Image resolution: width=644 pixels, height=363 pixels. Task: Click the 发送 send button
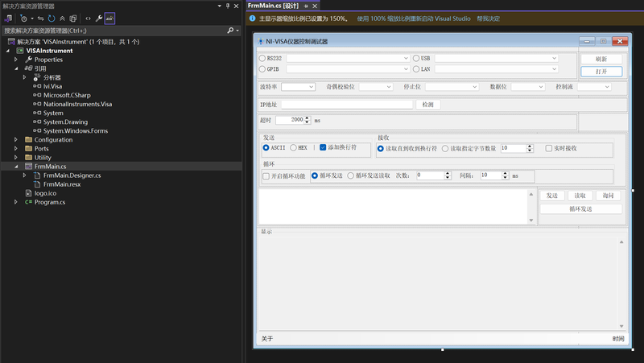(x=552, y=196)
